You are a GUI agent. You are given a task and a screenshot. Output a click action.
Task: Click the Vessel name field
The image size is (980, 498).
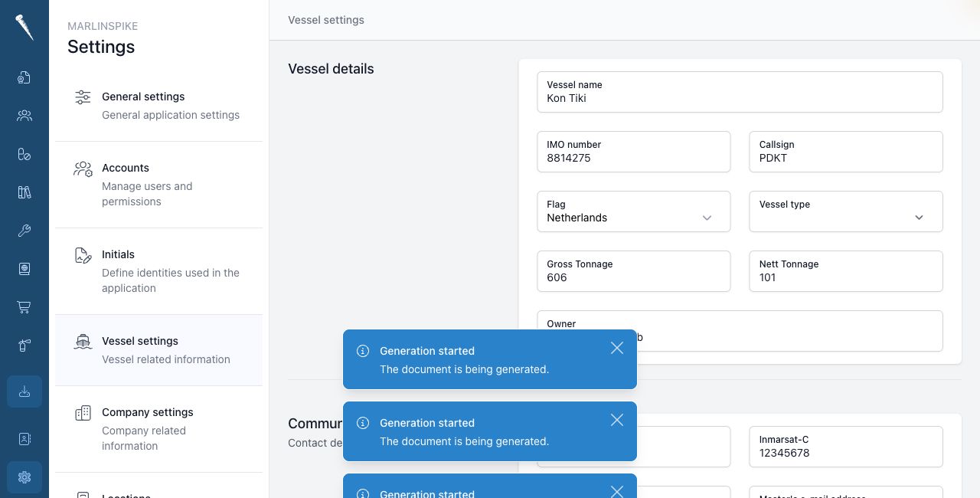point(740,92)
